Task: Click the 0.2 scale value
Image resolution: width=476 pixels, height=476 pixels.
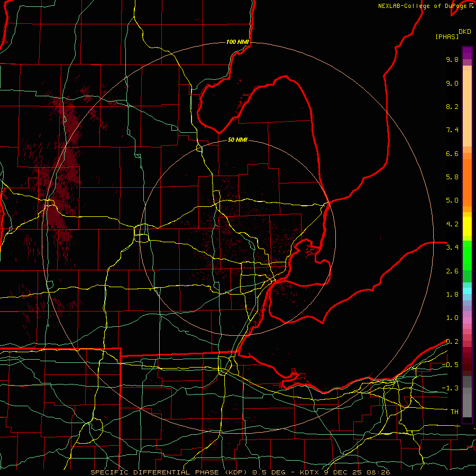Action: 452,342
